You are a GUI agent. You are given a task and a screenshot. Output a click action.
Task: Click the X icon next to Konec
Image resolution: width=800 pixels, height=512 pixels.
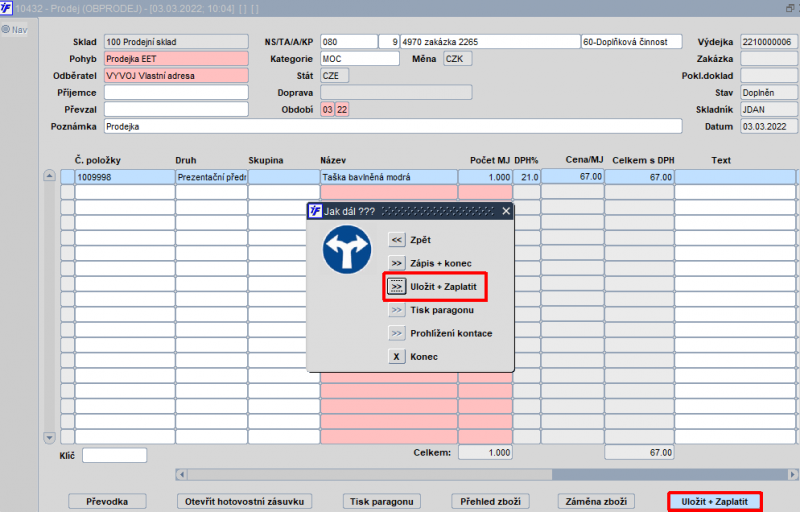pyautogui.click(x=397, y=356)
